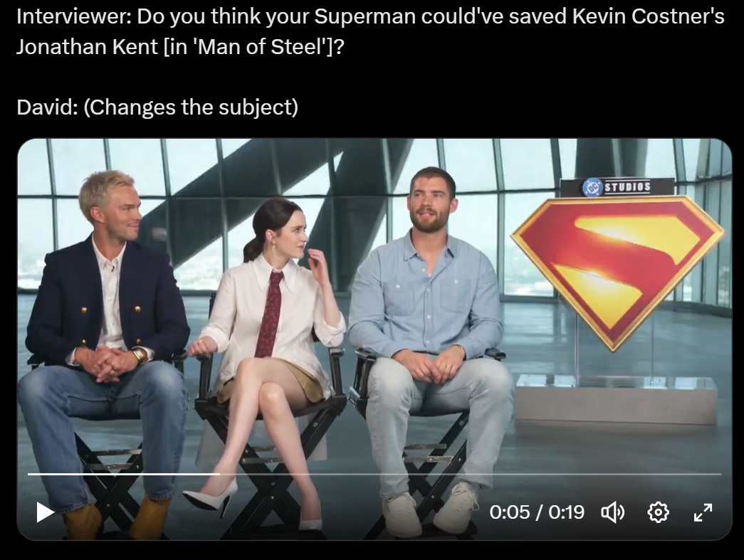Click the DC Studios sign in the video

[617, 187]
